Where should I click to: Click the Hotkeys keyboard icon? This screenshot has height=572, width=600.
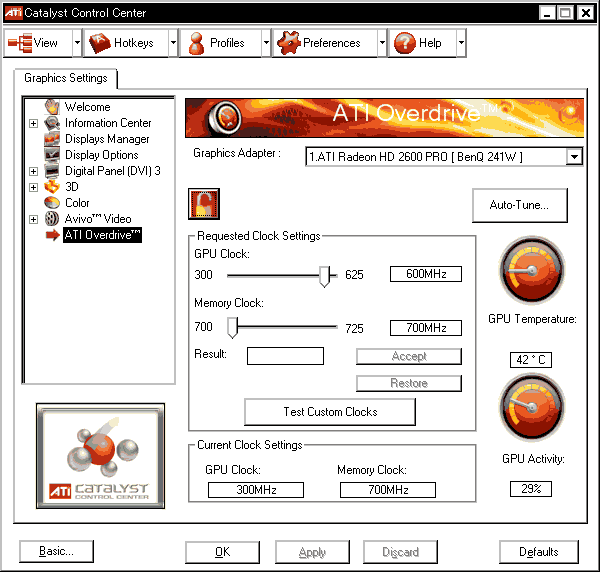point(99,43)
